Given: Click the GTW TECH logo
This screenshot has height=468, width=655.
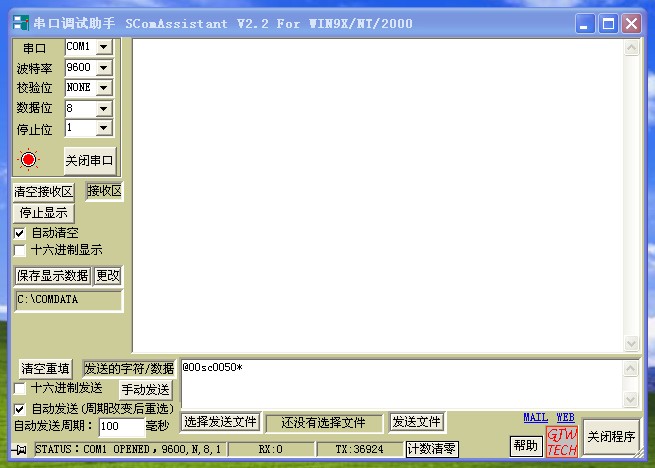Looking at the screenshot, I should click(561, 441).
